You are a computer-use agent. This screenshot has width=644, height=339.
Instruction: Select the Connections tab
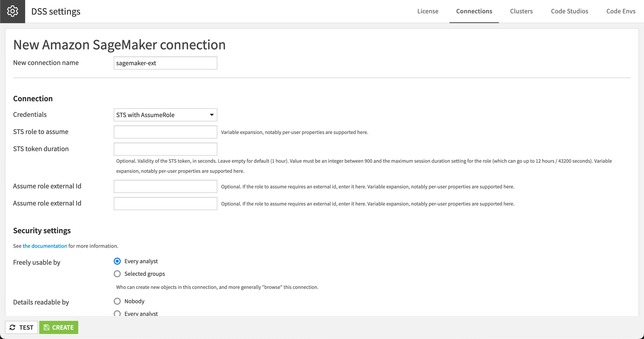click(x=474, y=11)
